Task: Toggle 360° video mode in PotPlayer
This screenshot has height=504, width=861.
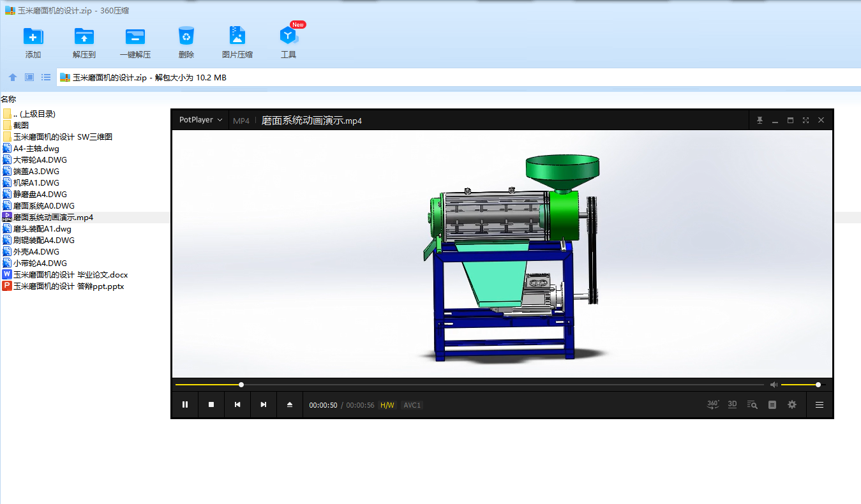Action: click(713, 404)
